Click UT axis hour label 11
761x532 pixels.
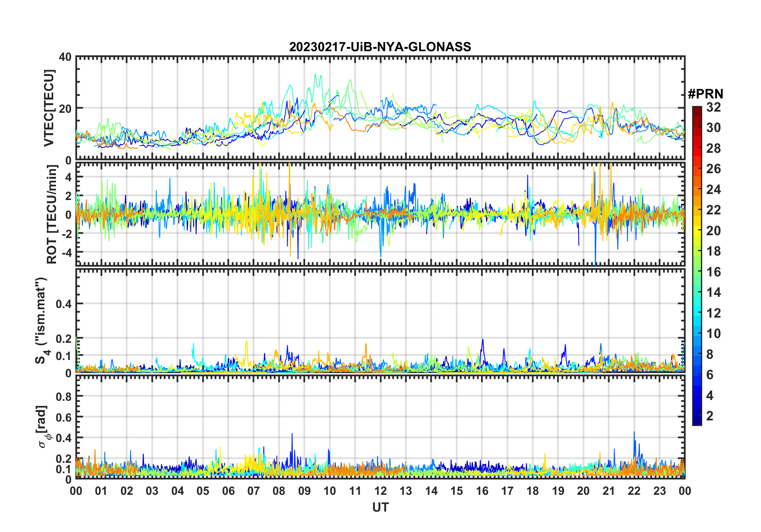coord(355,491)
